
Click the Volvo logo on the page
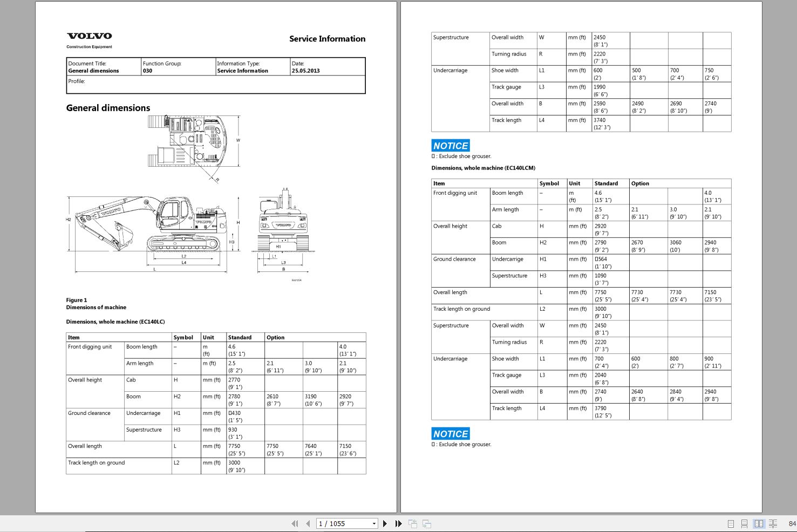(89, 36)
